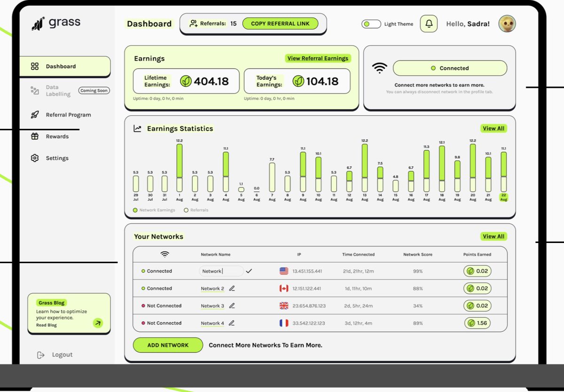
Task: Edit Network 3 name pencil icon
Action: click(x=232, y=306)
